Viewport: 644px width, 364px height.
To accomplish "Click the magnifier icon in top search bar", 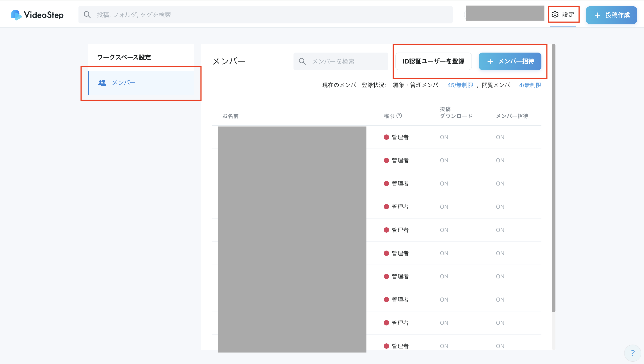I will (x=87, y=15).
